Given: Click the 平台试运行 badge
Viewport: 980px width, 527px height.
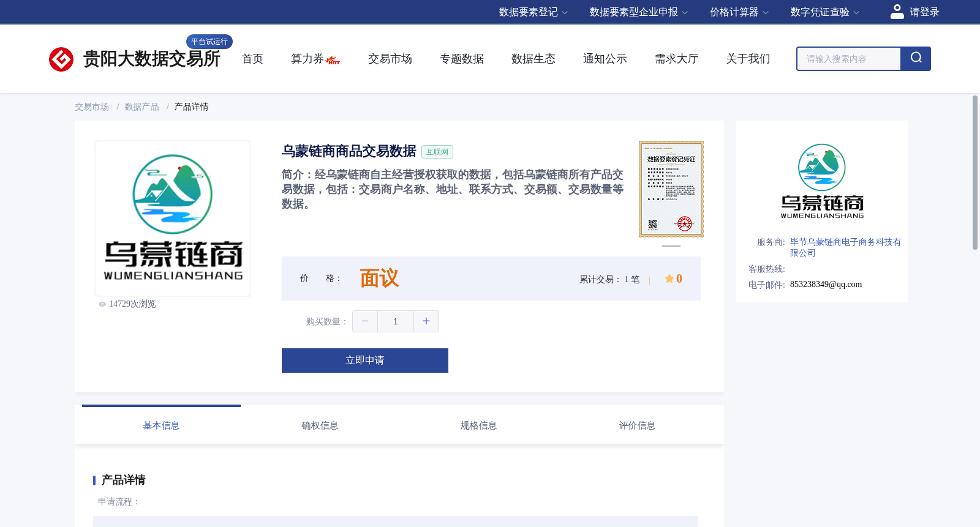Looking at the screenshot, I should tap(209, 42).
